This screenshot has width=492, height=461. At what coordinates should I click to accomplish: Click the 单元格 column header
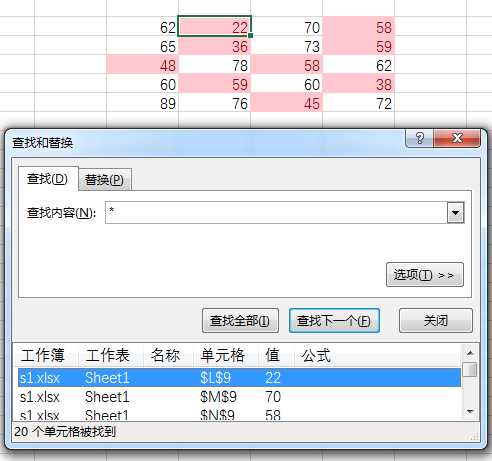click(x=226, y=355)
